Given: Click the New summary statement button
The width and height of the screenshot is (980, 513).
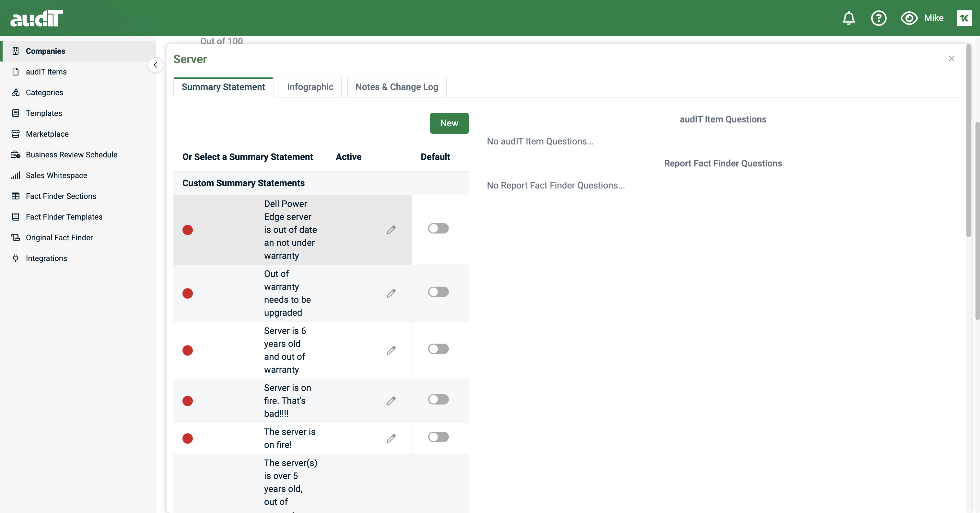Looking at the screenshot, I should (449, 123).
